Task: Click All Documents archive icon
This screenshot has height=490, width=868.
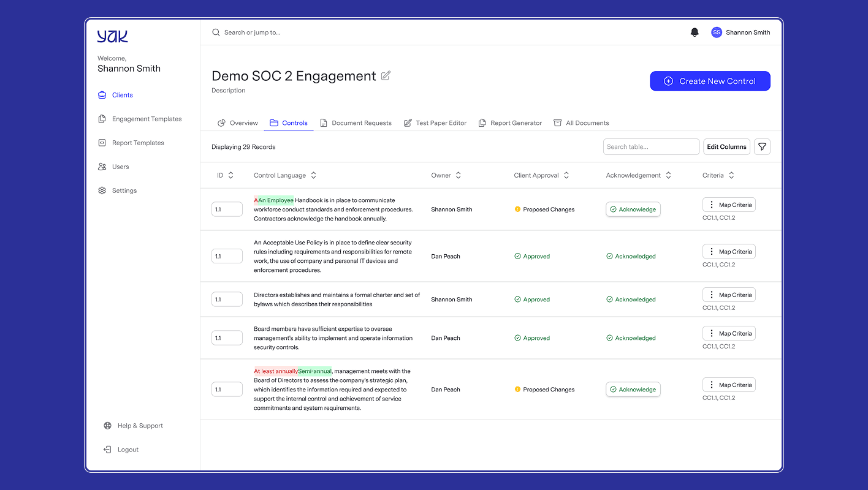Action: (558, 123)
